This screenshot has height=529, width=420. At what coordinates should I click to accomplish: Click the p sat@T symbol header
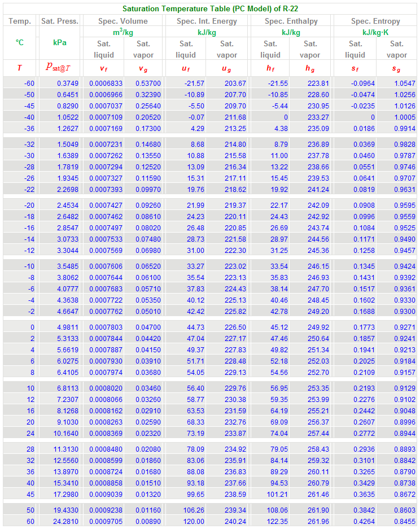[58, 67]
